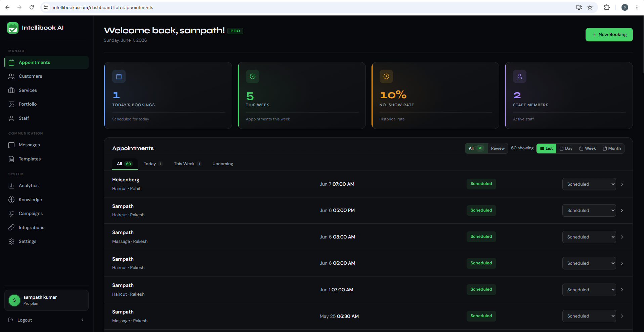The image size is (644, 332).
Task: Open the Knowledge section
Action: [46, 200]
